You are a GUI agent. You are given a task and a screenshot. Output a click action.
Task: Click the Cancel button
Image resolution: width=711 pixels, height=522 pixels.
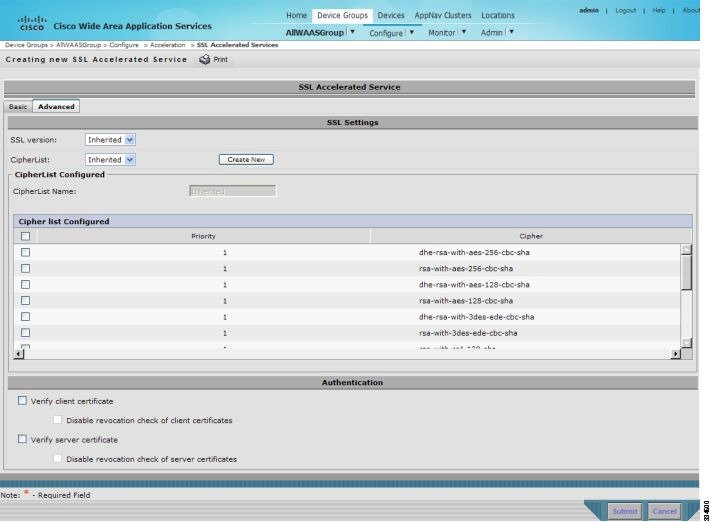pyautogui.click(x=664, y=511)
